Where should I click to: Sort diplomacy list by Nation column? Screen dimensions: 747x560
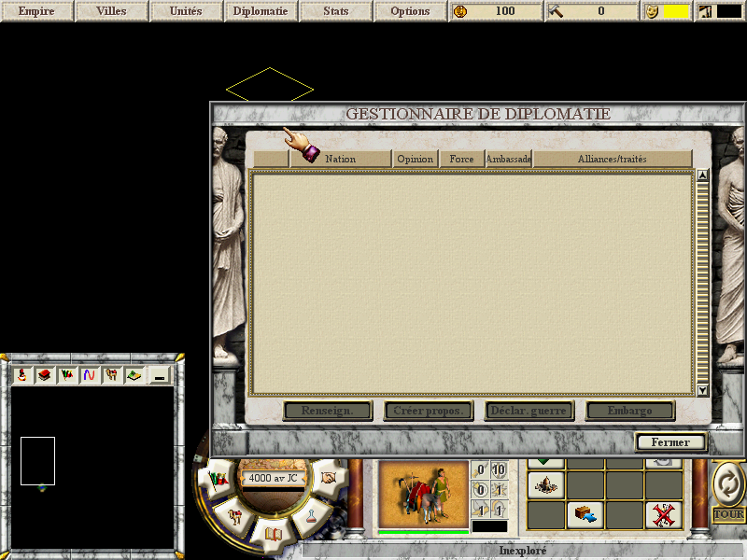[x=341, y=159]
